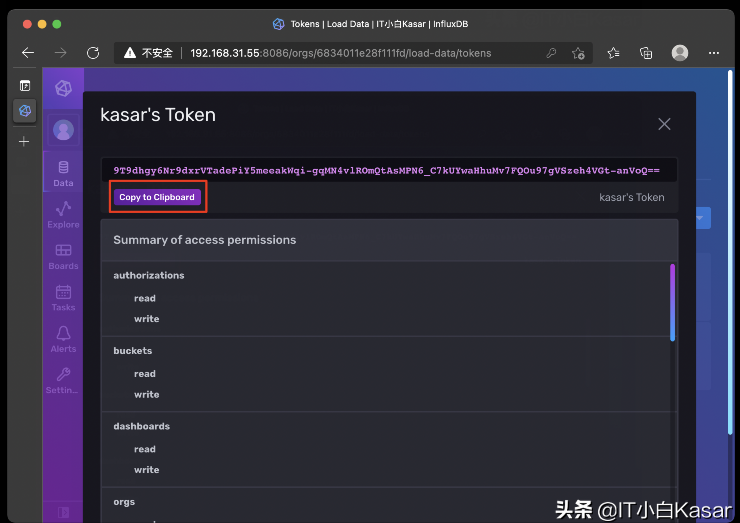740x523 pixels.
Task: Click the permissions list scrollbar
Action: [x=672, y=303]
